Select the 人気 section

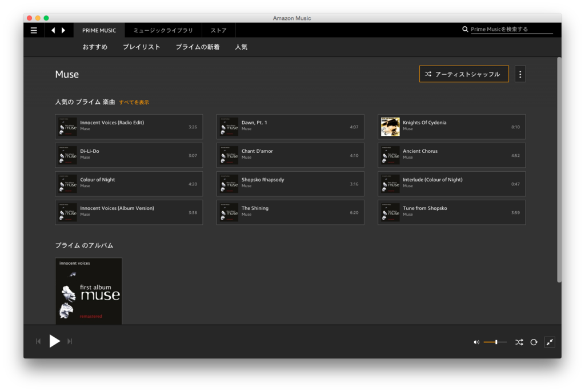pos(241,47)
